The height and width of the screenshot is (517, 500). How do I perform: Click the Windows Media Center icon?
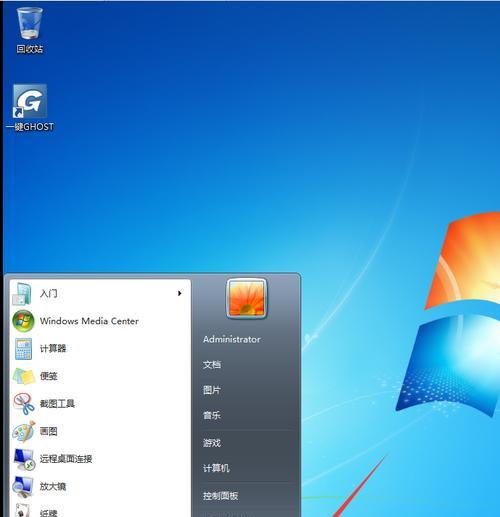23,321
